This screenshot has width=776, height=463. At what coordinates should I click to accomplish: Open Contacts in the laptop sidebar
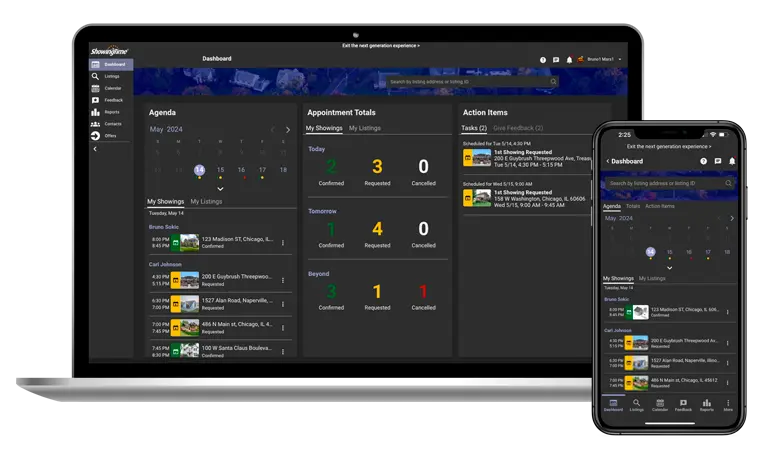(110, 124)
